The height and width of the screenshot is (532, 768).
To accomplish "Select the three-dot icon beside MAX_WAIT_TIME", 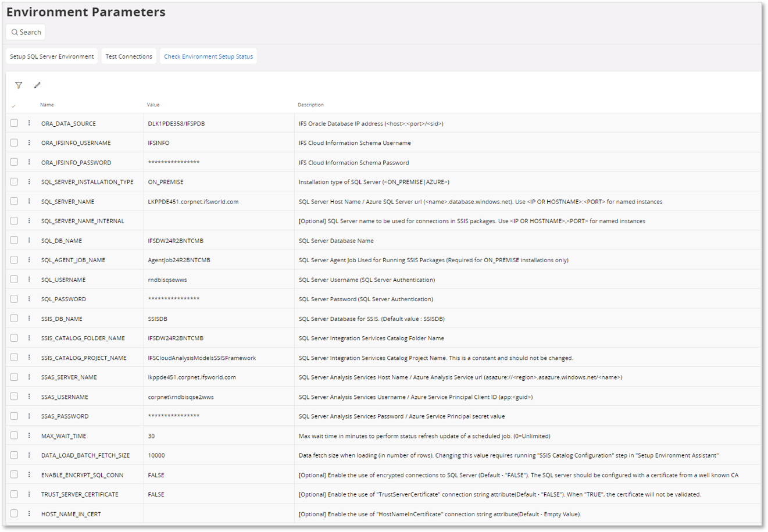I will click(29, 435).
